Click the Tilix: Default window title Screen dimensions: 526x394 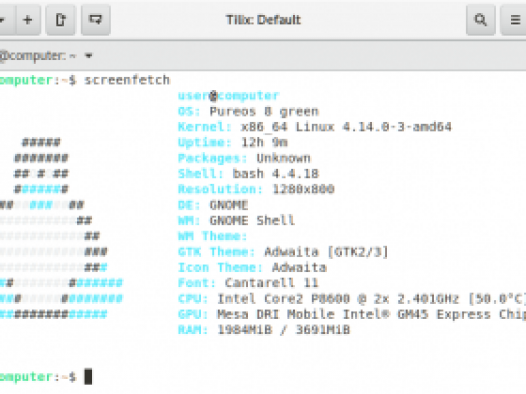tap(263, 20)
